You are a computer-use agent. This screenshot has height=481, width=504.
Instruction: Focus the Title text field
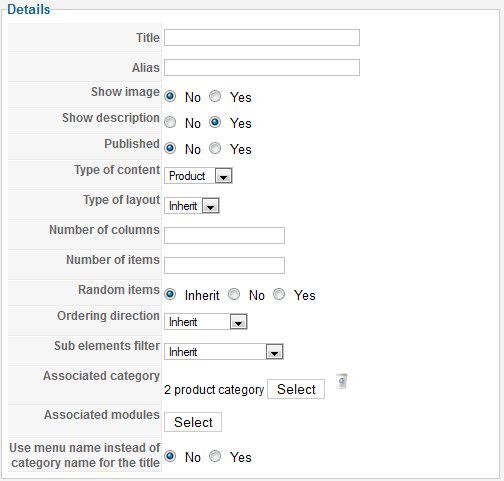[262, 38]
